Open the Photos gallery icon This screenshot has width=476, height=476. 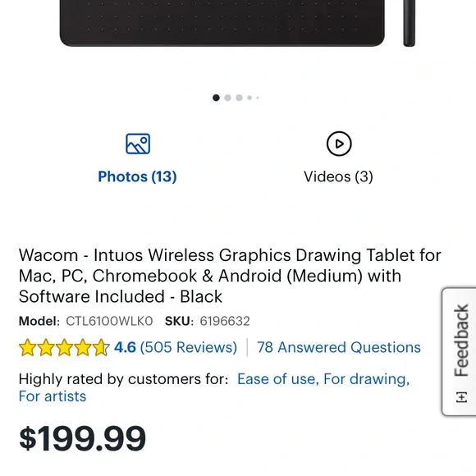point(138,144)
